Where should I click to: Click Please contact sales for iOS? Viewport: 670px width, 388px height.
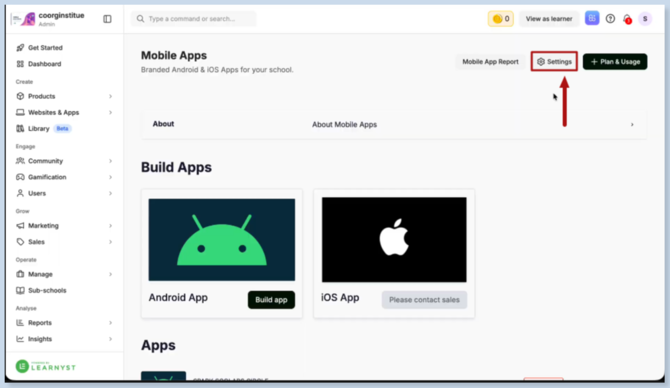coord(424,300)
